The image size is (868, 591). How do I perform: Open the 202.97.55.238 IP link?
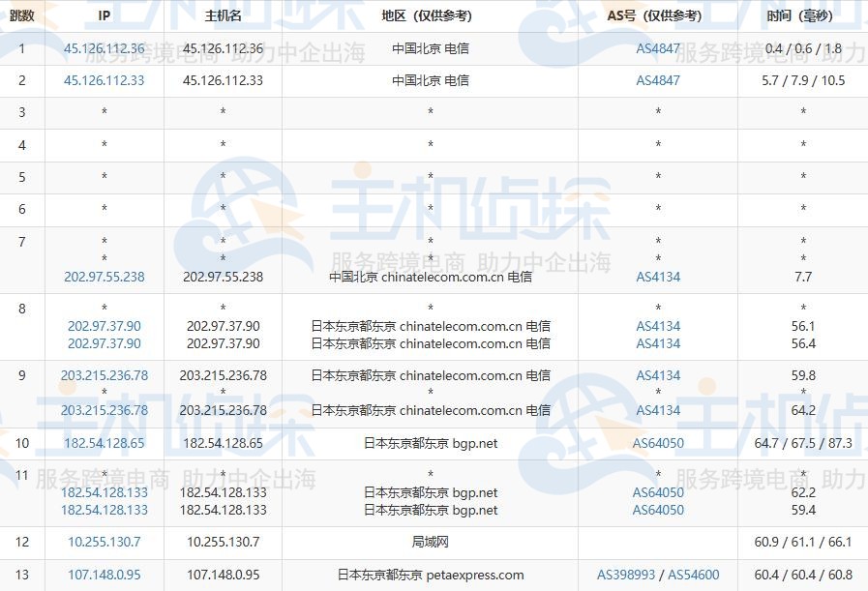point(103,277)
